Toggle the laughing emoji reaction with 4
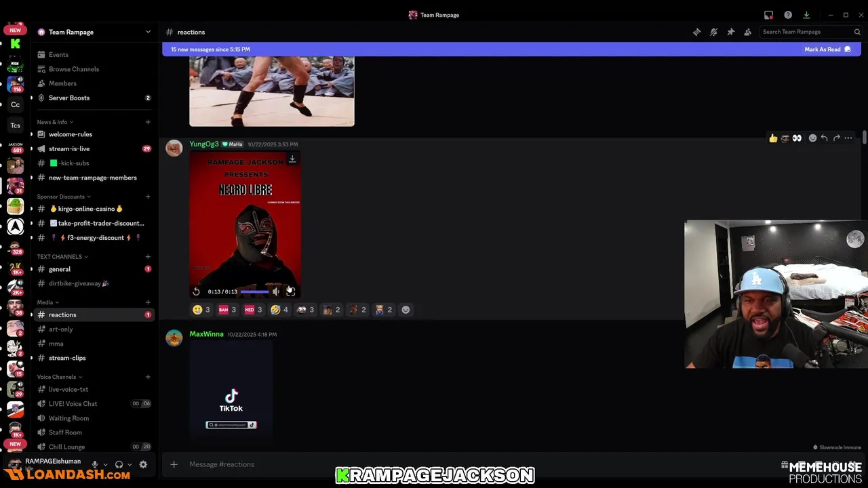 coord(279,310)
